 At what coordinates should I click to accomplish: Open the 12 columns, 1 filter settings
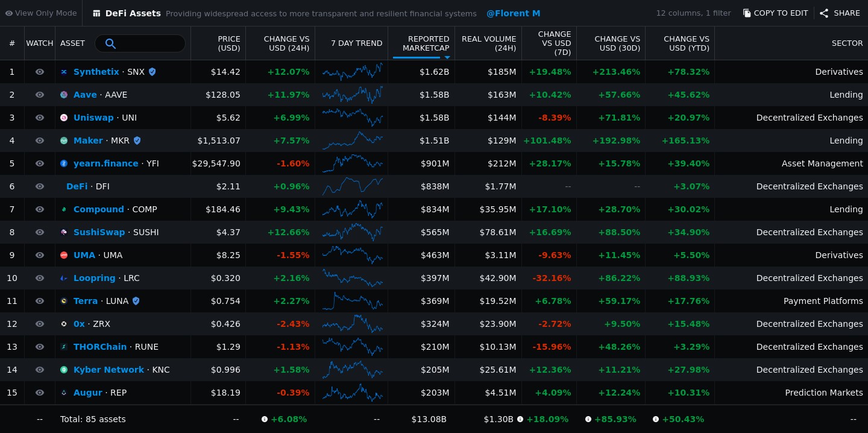[x=693, y=13]
